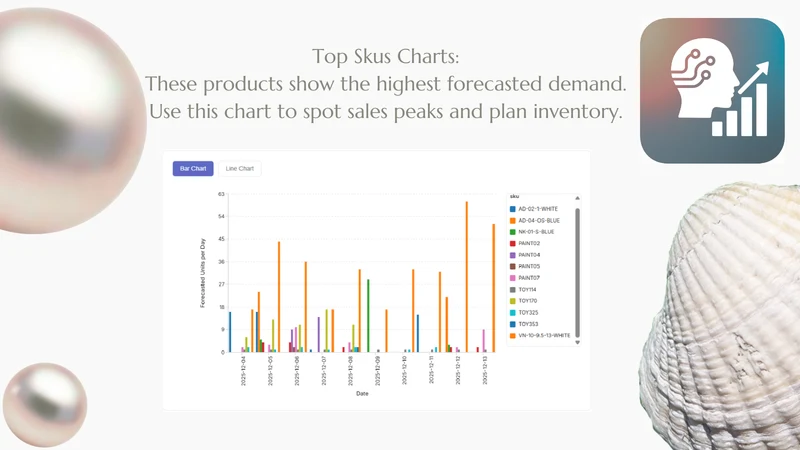800x450 pixels.
Task: Click the 2025-12-13 date axis label
Action: tap(485, 371)
